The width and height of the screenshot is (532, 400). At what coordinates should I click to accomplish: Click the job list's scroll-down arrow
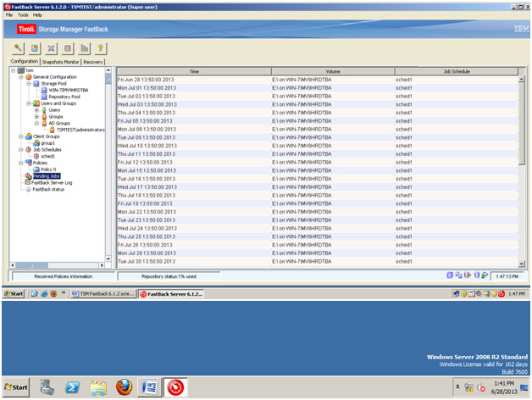(x=522, y=264)
